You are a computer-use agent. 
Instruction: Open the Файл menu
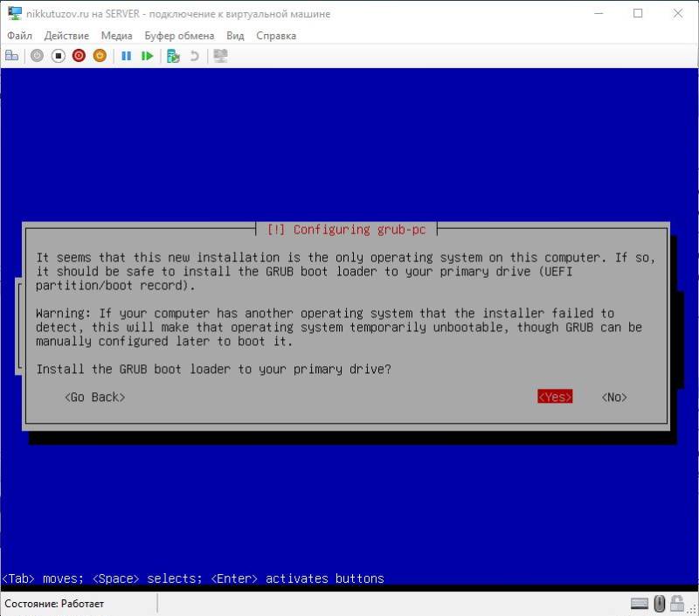(x=20, y=36)
